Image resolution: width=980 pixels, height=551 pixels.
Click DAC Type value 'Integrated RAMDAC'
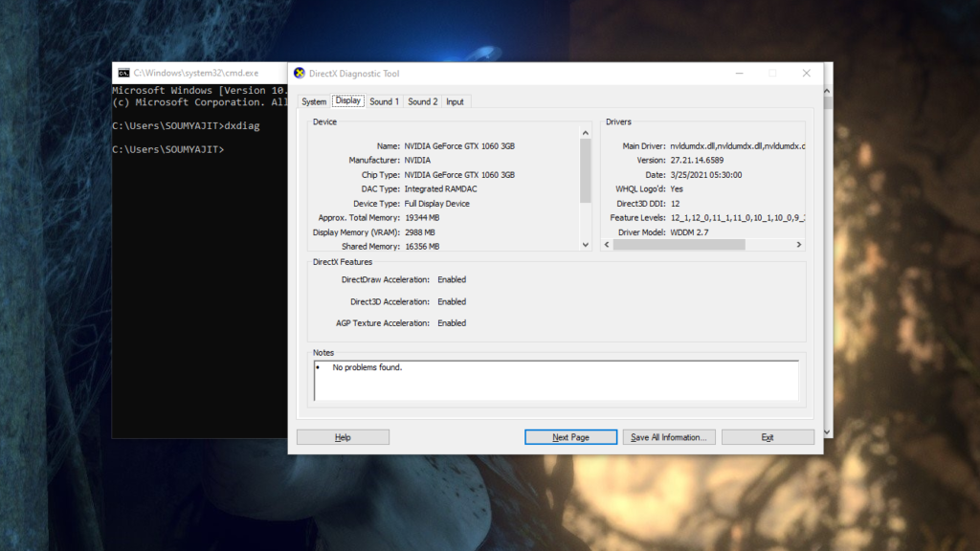pyautogui.click(x=440, y=189)
